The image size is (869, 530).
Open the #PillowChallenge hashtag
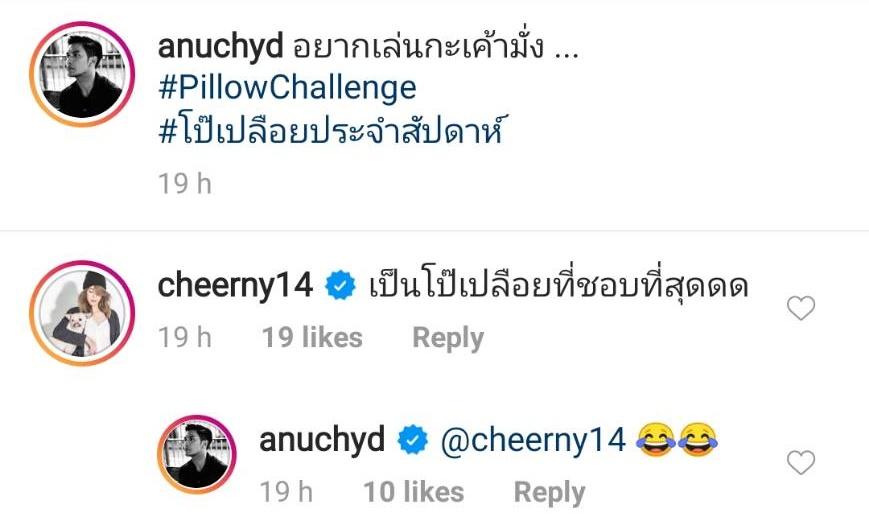(x=287, y=88)
